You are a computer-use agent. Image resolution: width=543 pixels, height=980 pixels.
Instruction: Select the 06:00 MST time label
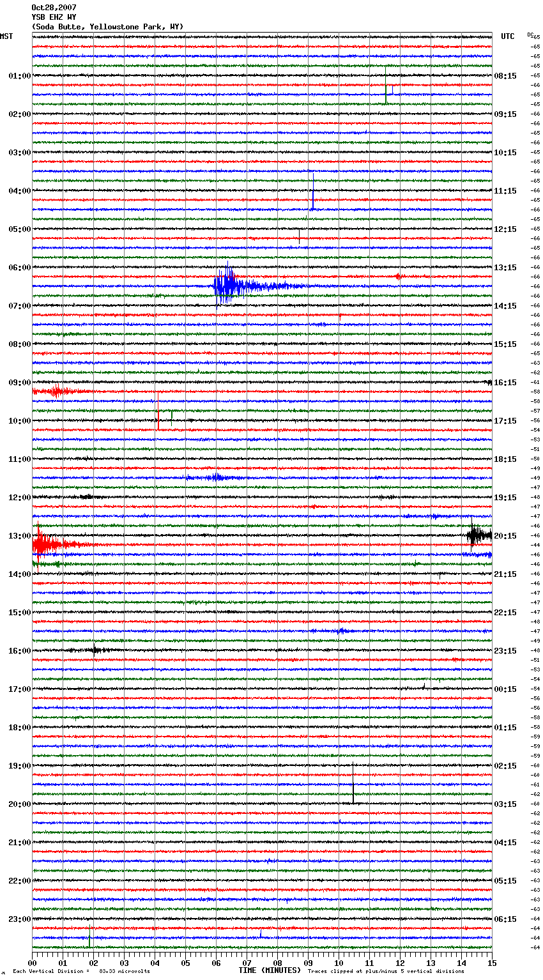coord(19,268)
